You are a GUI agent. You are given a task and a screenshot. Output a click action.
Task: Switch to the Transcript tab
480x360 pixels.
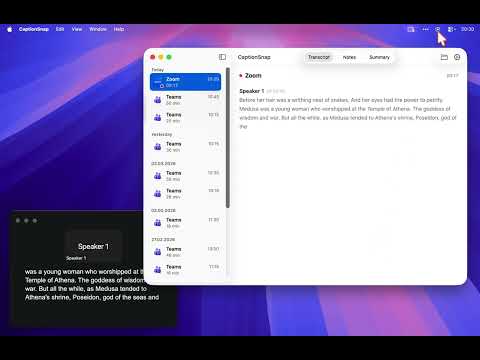click(319, 57)
